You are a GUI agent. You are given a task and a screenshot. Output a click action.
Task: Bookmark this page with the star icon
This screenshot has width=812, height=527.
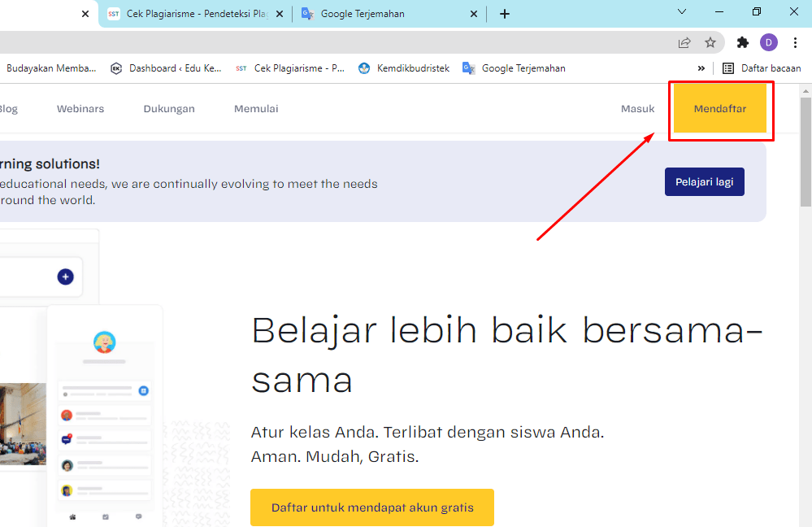pyautogui.click(x=710, y=42)
